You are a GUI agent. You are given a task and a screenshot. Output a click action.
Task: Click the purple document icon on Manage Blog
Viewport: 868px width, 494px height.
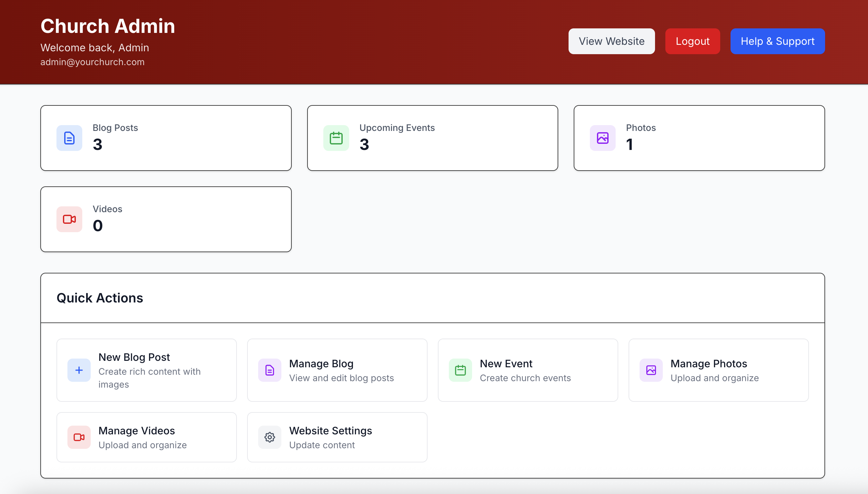269,370
